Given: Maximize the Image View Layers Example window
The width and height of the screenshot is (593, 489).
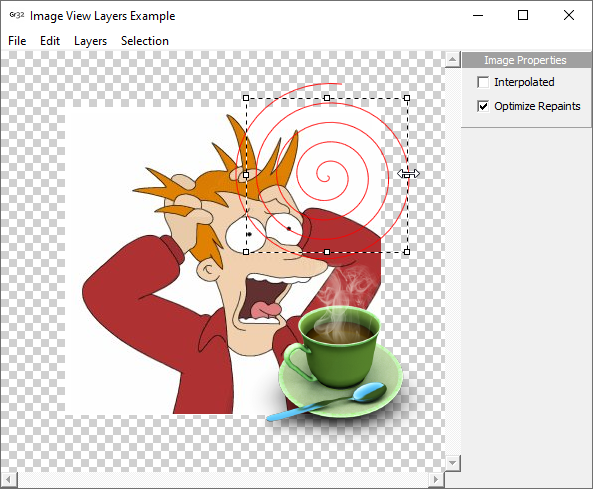Looking at the screenshot, I should 523,16.
